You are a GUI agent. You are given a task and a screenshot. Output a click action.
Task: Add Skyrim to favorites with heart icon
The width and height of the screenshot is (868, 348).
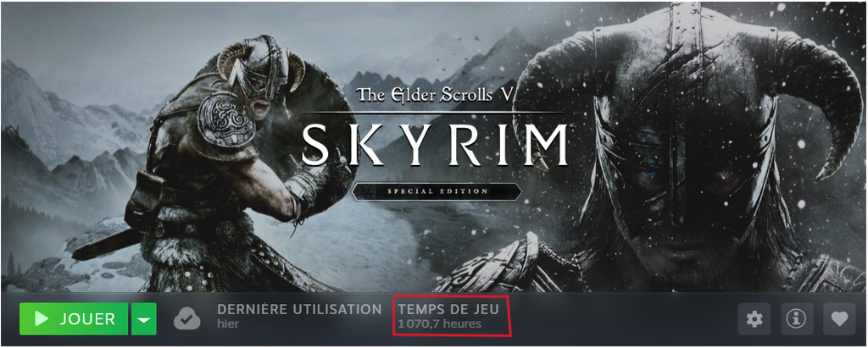tap(839, 318)
